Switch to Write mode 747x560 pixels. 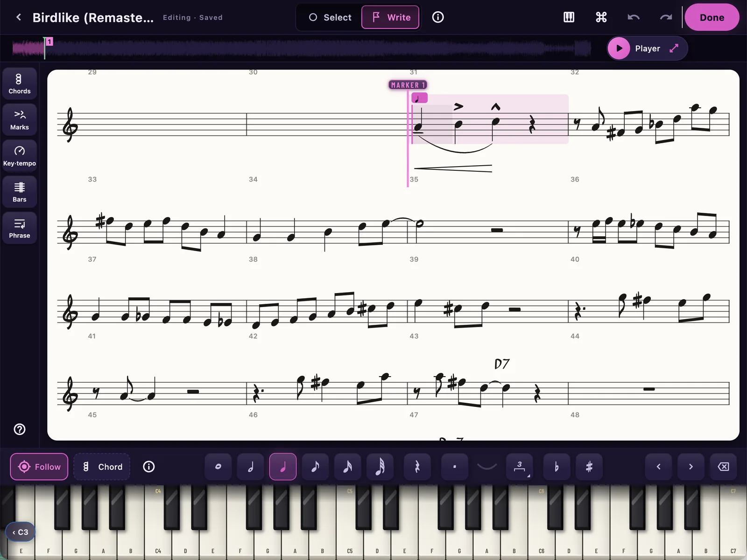tap(390, 17)
